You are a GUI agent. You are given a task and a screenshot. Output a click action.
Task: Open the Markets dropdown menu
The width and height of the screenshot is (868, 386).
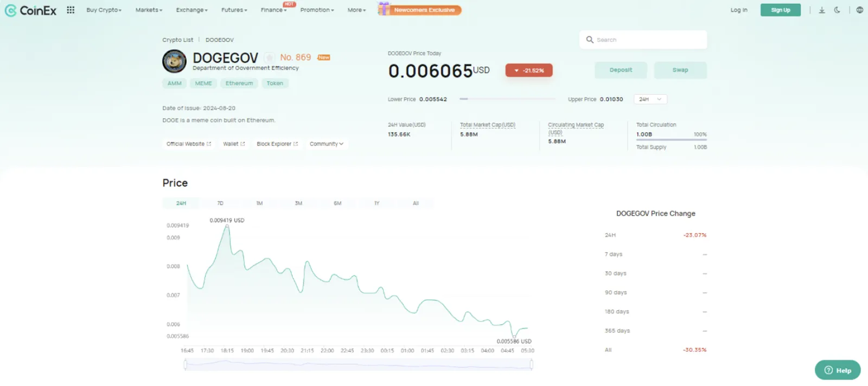(x=149, y=10)
